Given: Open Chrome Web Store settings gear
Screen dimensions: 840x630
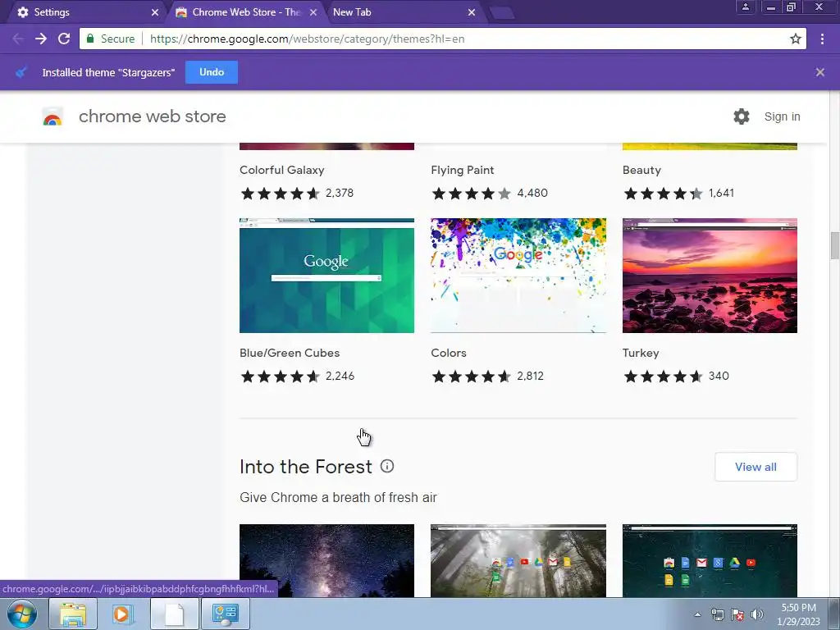Looking at the screenshot, I should point(742,116).
